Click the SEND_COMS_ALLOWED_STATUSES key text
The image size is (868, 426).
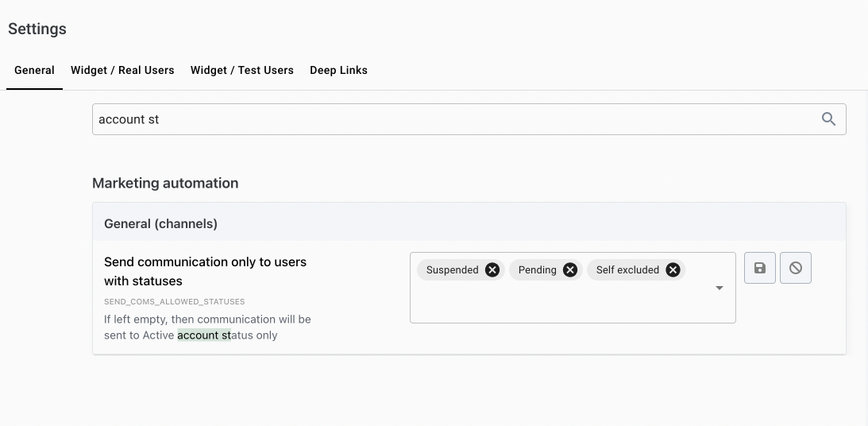tap(174, 302)
